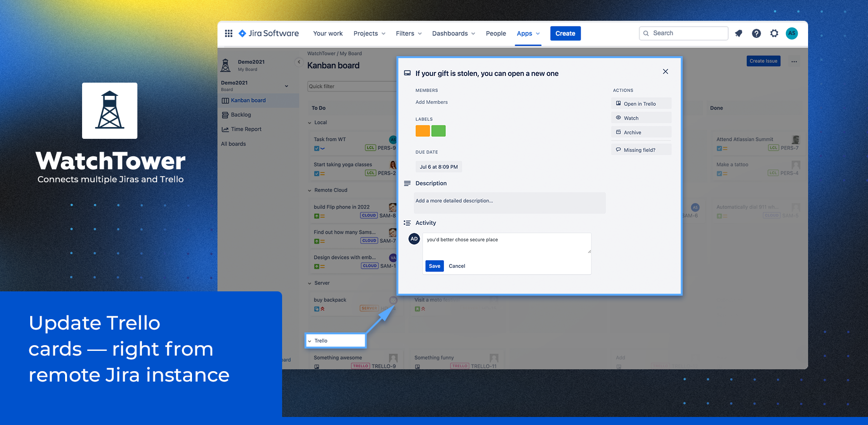
Task: Click the Search input field
Action: tap(684, 34)
